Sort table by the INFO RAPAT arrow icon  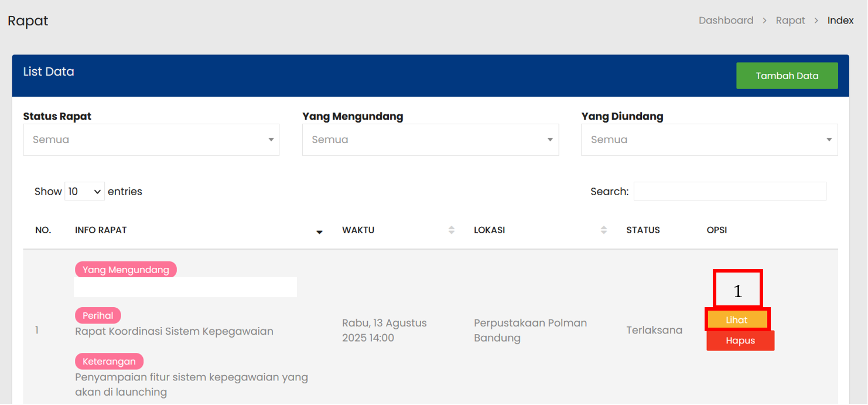[319, 232]
